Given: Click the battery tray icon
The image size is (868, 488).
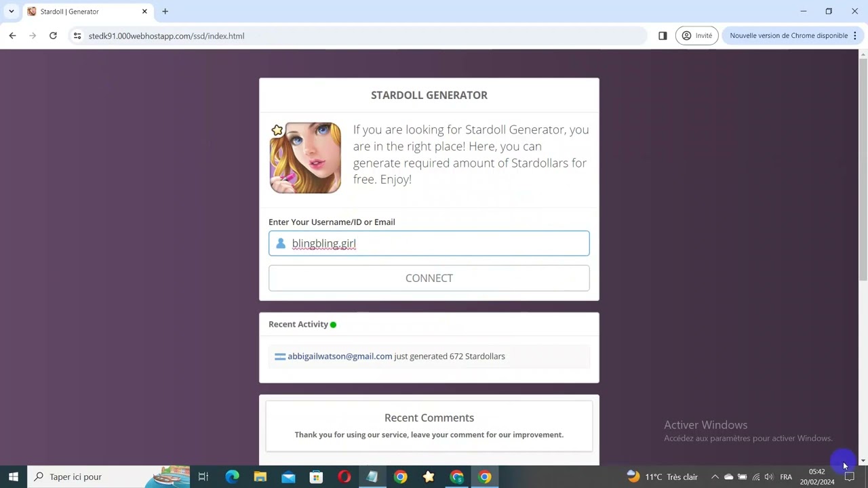Looking at the screenshot, I should pos(742,477).
